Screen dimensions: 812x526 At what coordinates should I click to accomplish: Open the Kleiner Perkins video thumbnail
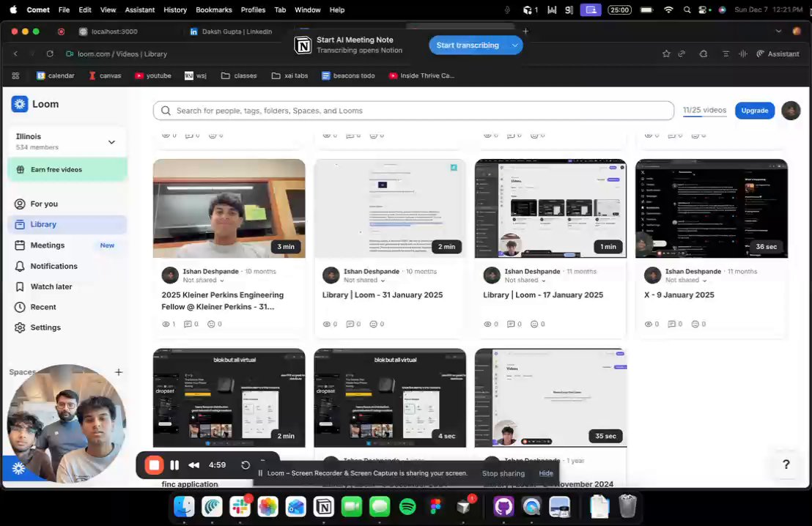[229, 208]
